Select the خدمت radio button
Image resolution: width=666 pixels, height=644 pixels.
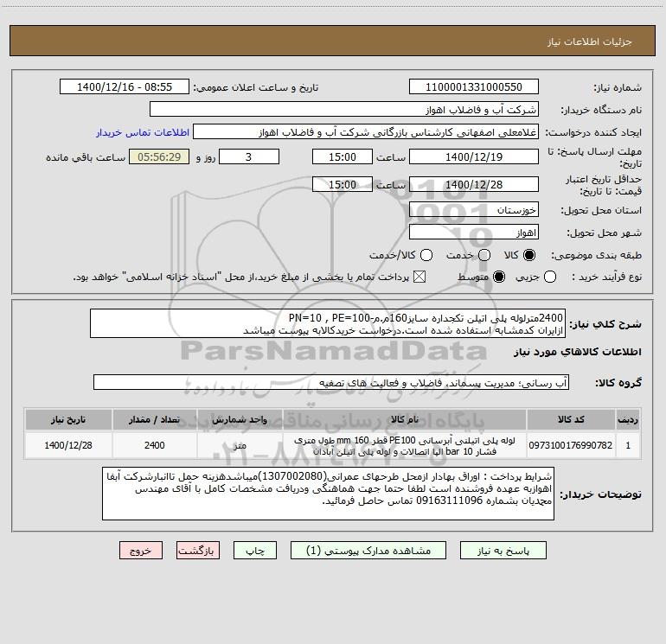(x=484, y=255)
